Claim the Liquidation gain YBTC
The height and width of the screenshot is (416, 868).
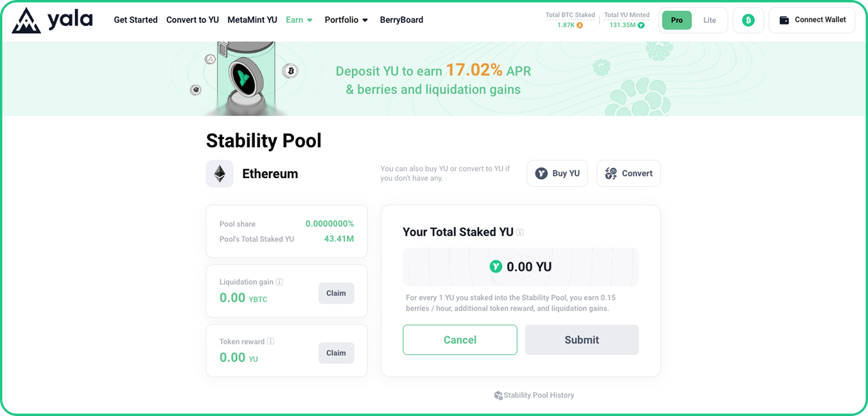point(336,293)
